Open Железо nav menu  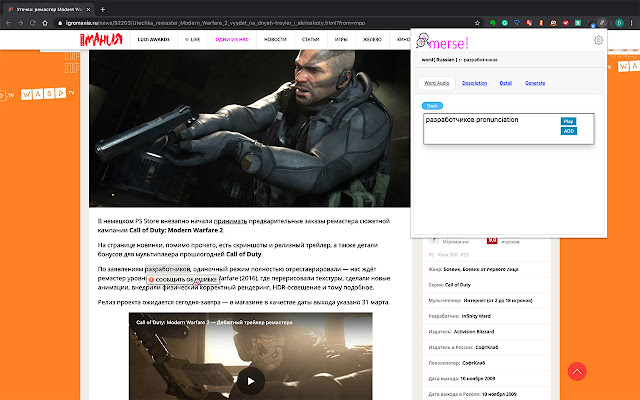(372, 40)
